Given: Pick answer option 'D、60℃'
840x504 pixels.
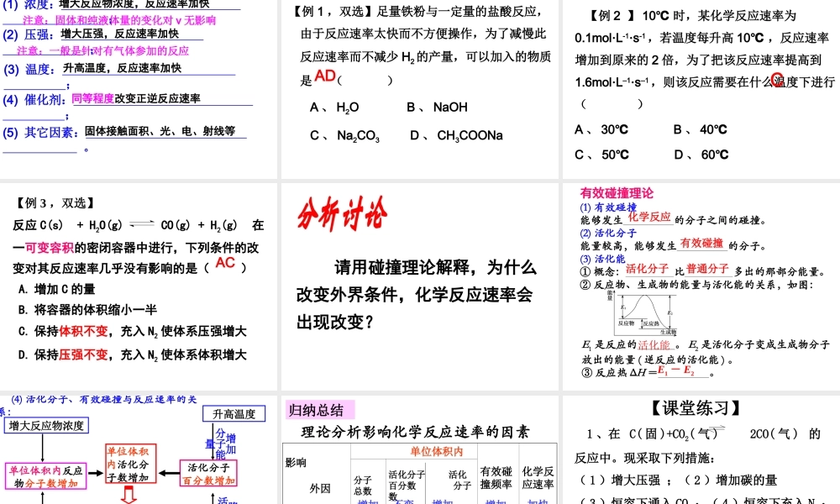Looking at the screenshot, I should pos(701,155).
